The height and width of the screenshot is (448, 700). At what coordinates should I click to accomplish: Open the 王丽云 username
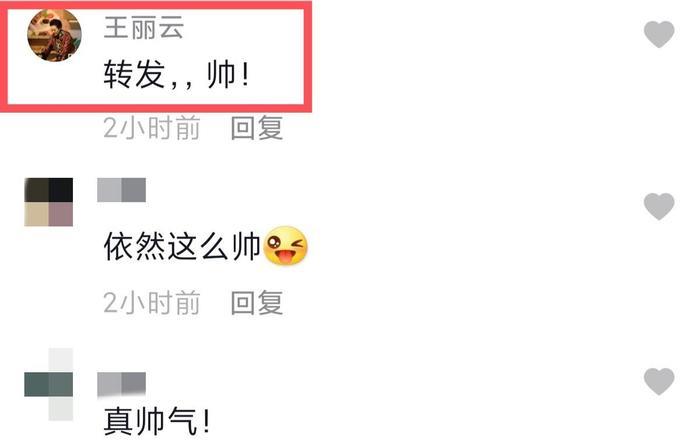(x=143, y=27)
